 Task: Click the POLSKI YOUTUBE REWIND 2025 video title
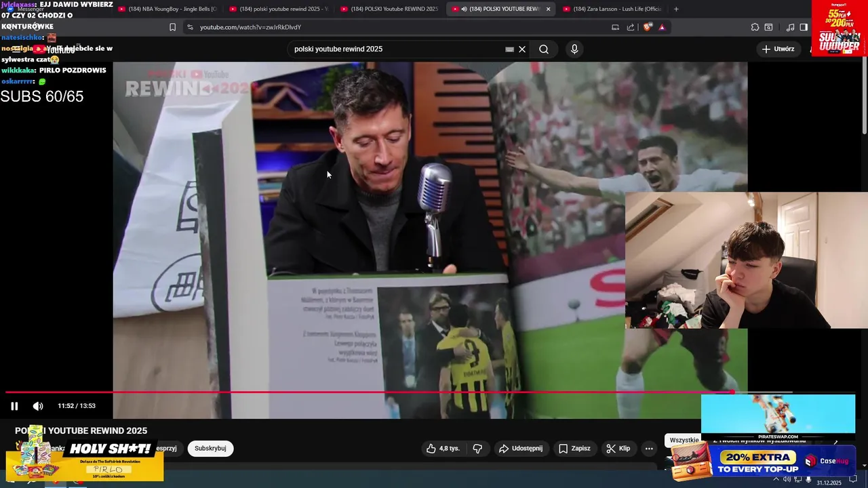pyautogui.click(x=81, y=430)
